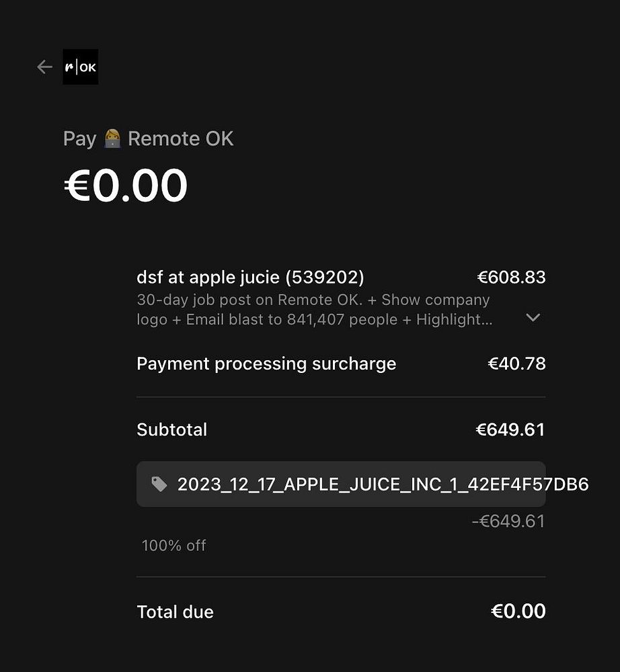Screen dimensions: 620x672
Task: Expand the job post description chevron
Action: click(533, 317)
